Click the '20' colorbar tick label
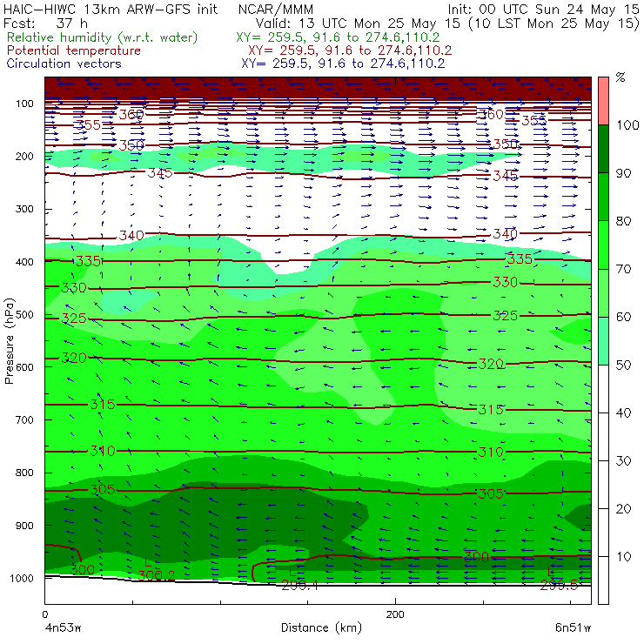 point(623,509)
